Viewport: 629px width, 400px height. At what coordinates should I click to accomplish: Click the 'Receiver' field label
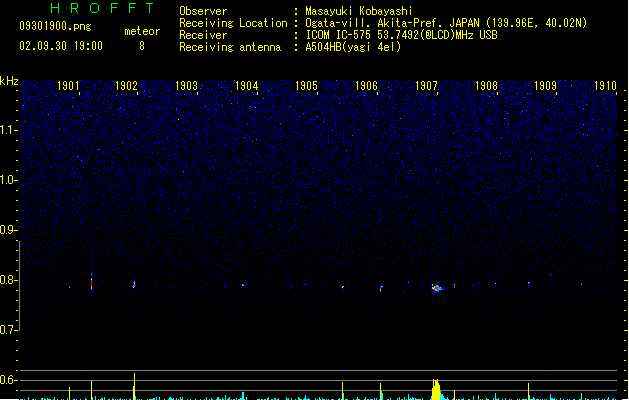[x=203, y=35]
